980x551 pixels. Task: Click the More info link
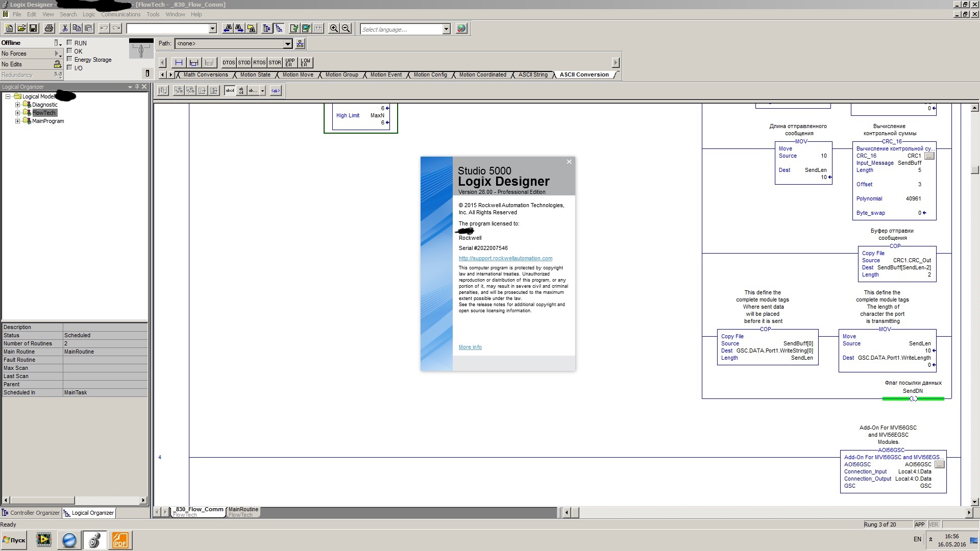(470, 347)
